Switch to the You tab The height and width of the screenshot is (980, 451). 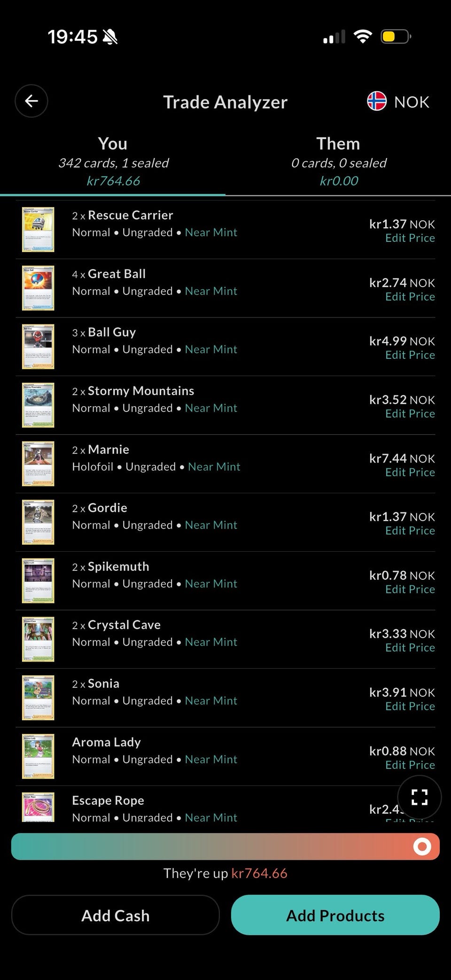pyautogui.click(x=113, y=162)
